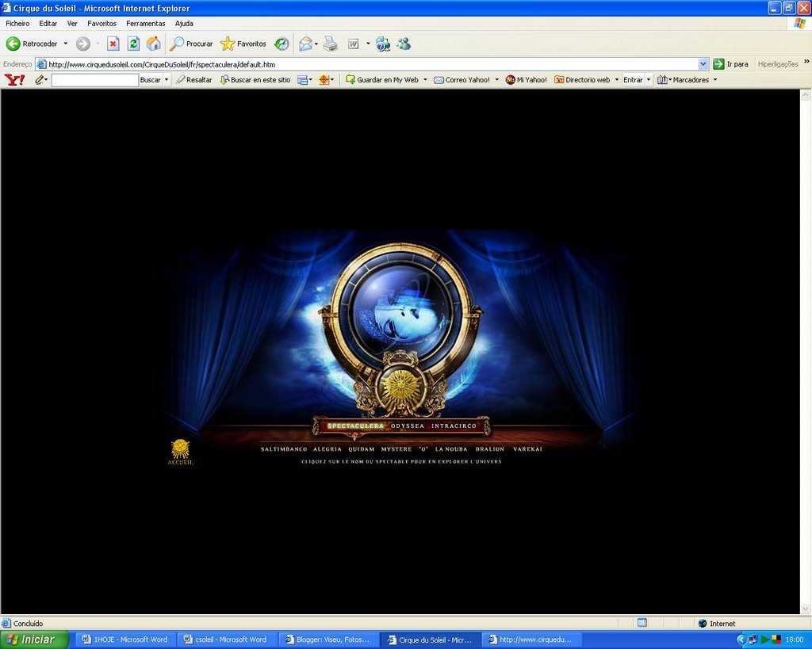This screenshot has height=649, width=812.
Task: Click Guardar en My Web
Action: [382, 80]
